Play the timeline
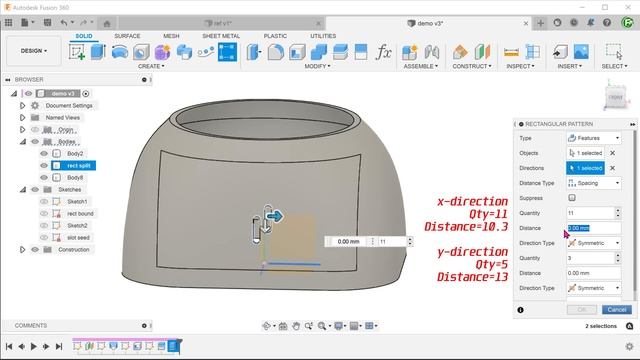 pyautogui.click(x=33, y=347)
